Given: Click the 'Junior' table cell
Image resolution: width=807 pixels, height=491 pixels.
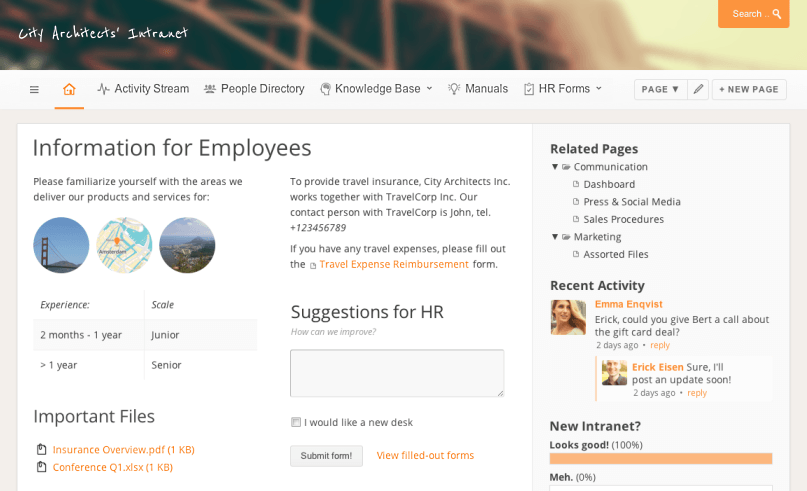Looking at the screenshot, I should point(201,335).
